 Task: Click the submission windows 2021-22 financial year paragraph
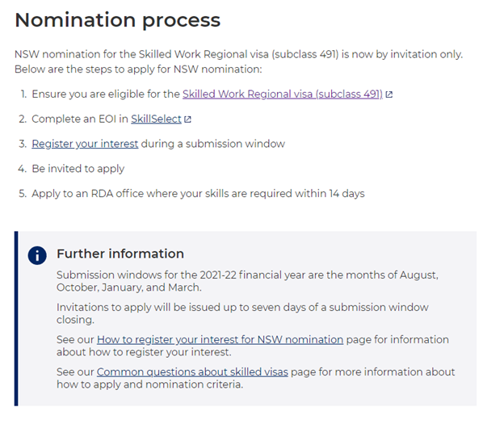click(x=247, y=281)
